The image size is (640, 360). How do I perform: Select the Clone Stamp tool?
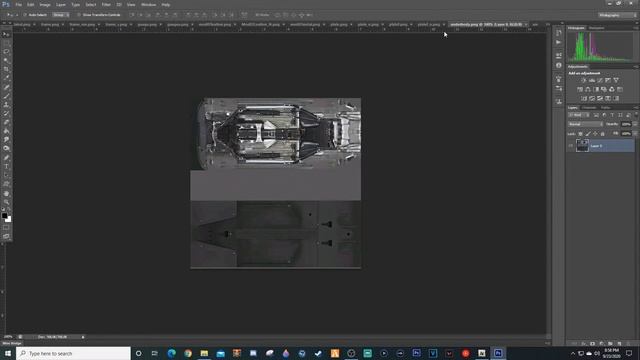click(x=6, y=105)
